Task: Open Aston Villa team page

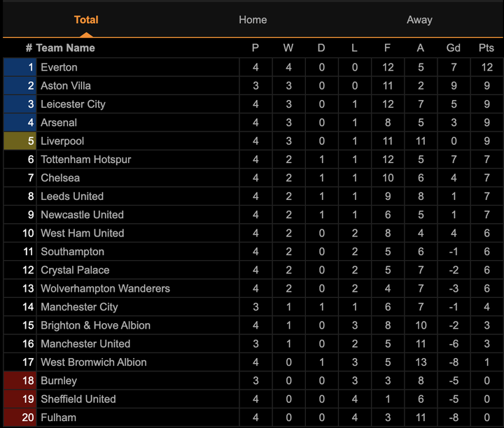Action: click(66, 85)
